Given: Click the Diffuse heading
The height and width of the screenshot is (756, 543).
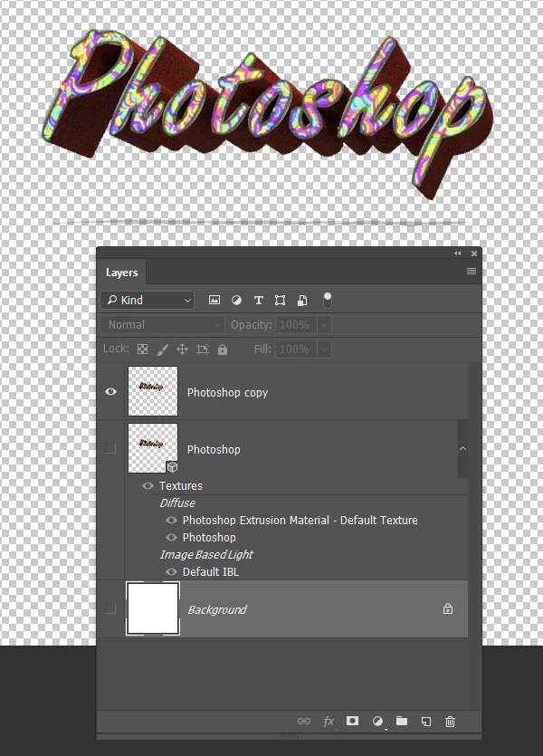Looking at the screenshot, I should (x=177, y=502).
